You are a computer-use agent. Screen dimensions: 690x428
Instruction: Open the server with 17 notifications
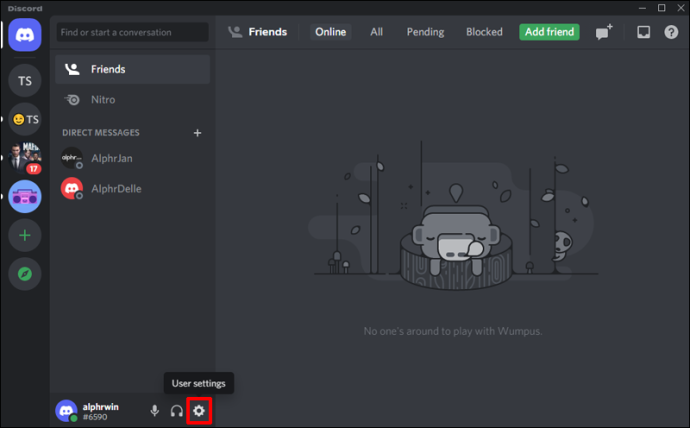[25, 158]
